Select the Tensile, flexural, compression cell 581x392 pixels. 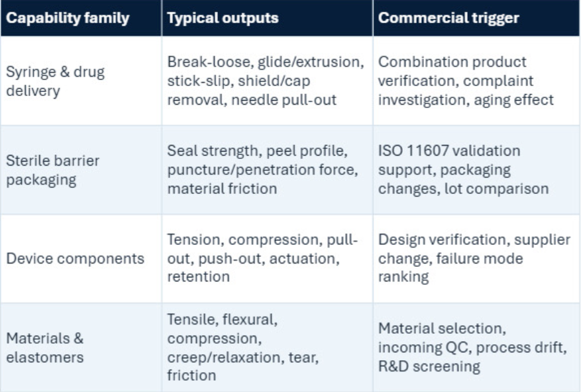point(267,348)
